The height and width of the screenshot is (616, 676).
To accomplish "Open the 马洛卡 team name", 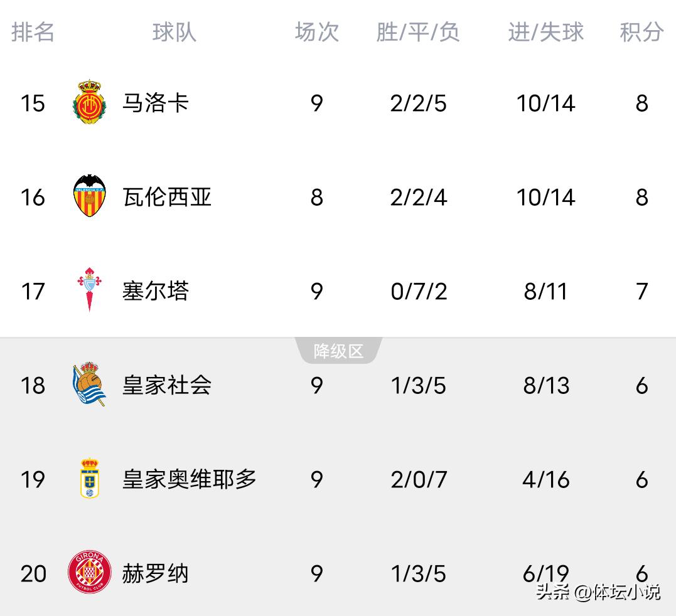I will click(x=156, y=103).
